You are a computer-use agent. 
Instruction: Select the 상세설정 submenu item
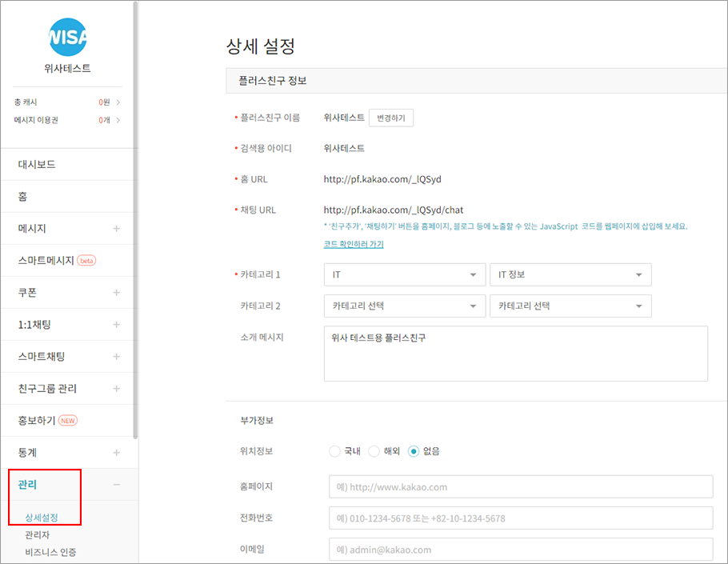(x=42, y=517)
